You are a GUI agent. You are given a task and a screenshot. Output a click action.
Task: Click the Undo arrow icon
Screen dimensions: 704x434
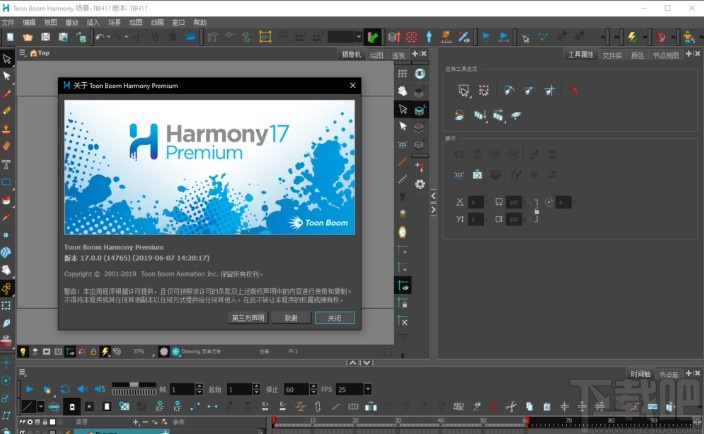tap(100, 37)
